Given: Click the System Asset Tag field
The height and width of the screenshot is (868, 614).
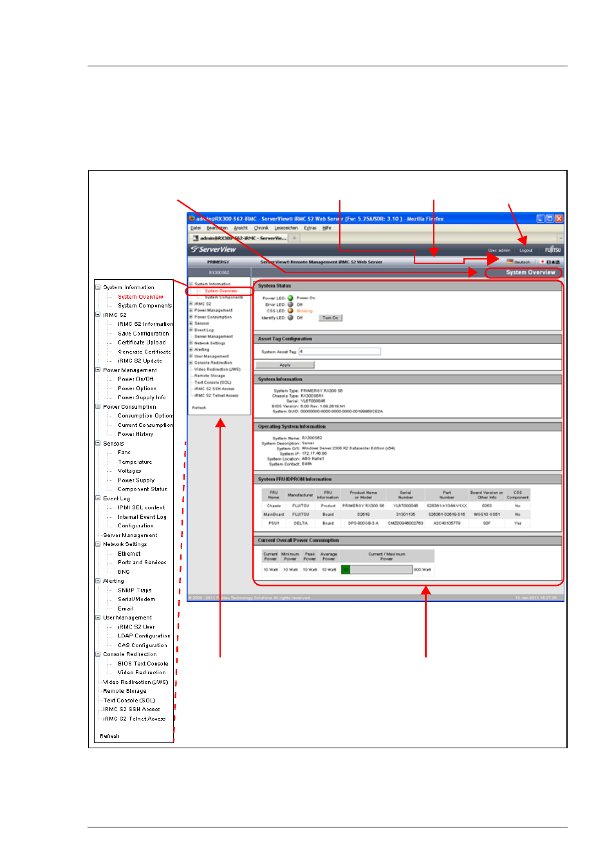Looking at the screenshot, I should click(x=339, y=352).
